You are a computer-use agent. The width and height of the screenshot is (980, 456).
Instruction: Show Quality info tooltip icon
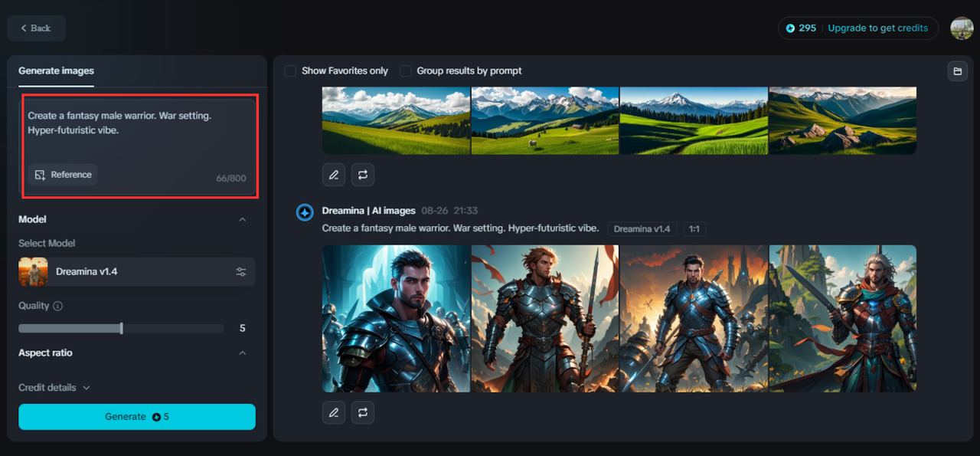[x=58, y=306]
